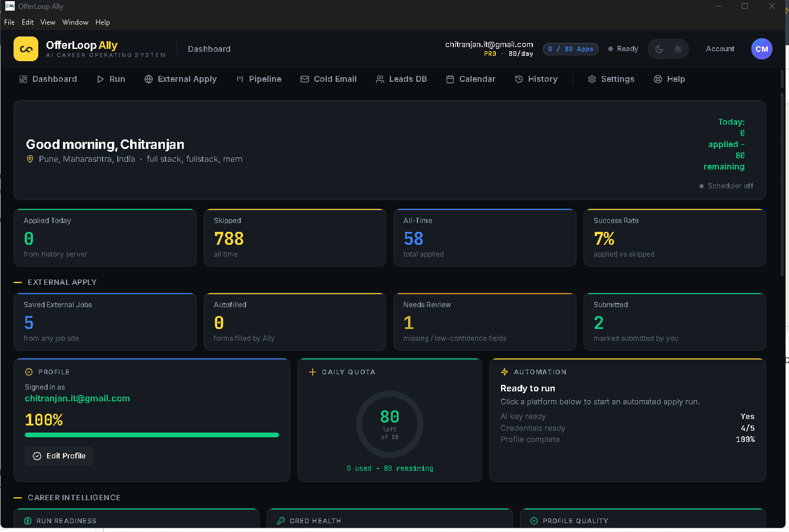Click the 0 / 80 Apps badge
The width and height of the screenshot is (789, 532).
pos(571,49)
